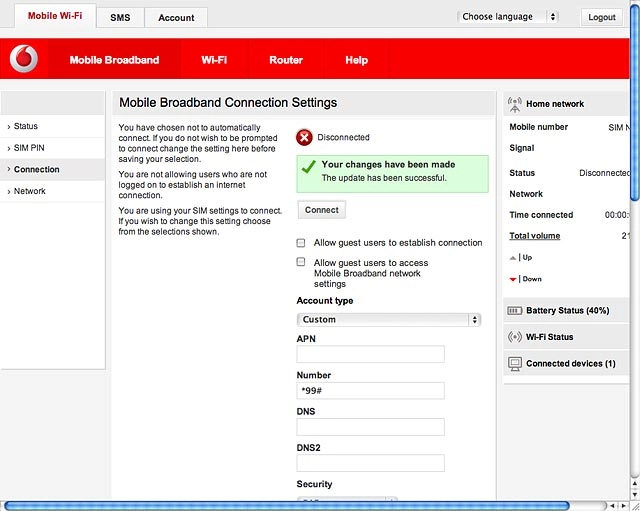Click the Battery Status icon
This screenshot has height=511, width=640.
point(514,311)
